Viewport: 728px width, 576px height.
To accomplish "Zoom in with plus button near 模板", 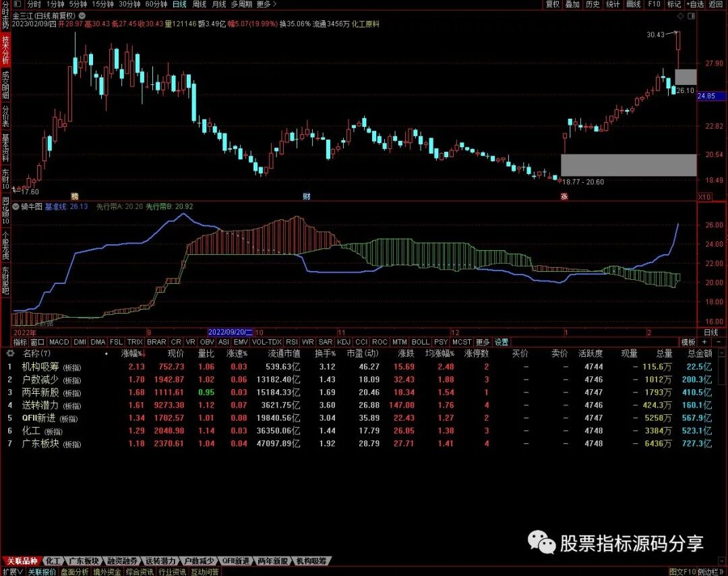I will [x=704, y=342].
